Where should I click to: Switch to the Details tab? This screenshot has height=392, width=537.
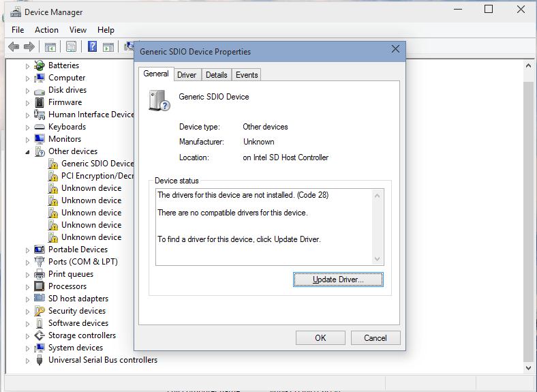pos(217,75)
